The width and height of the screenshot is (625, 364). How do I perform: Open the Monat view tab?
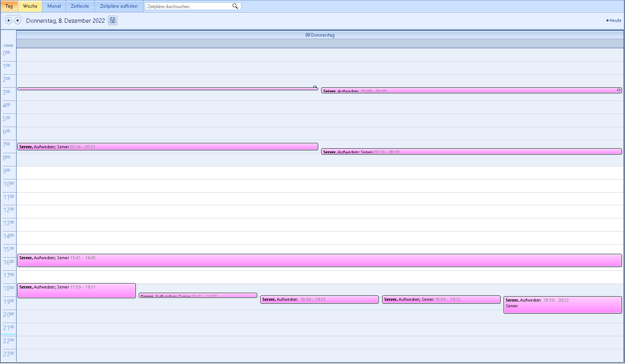pos(54,6)
